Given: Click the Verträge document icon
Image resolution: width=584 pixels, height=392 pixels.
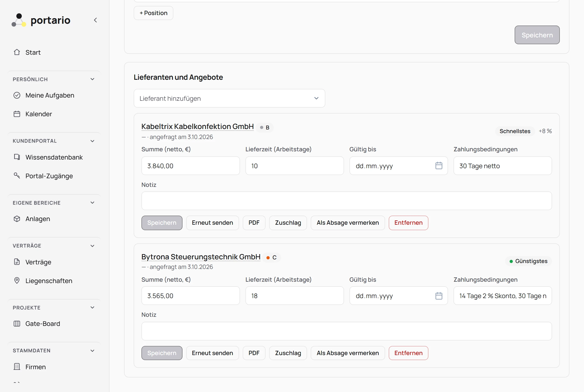Looking at the screenshot, I should tap(17, 262).
